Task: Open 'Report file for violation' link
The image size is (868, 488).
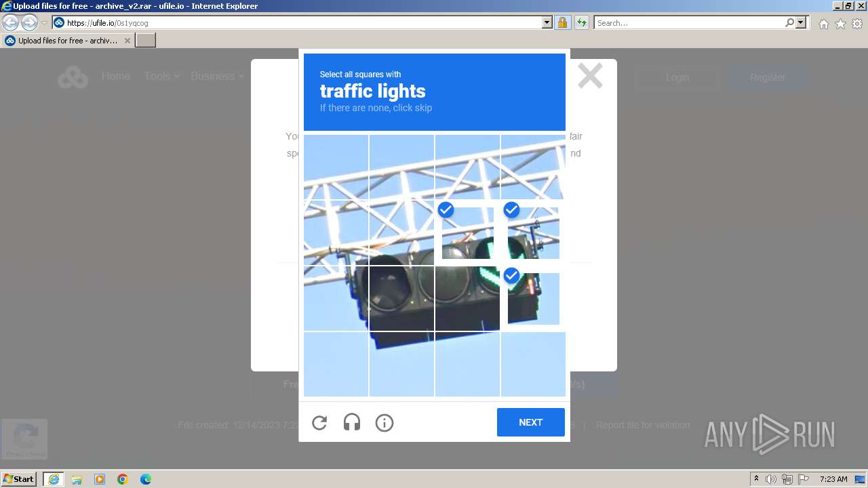Action: coord(643,425)
